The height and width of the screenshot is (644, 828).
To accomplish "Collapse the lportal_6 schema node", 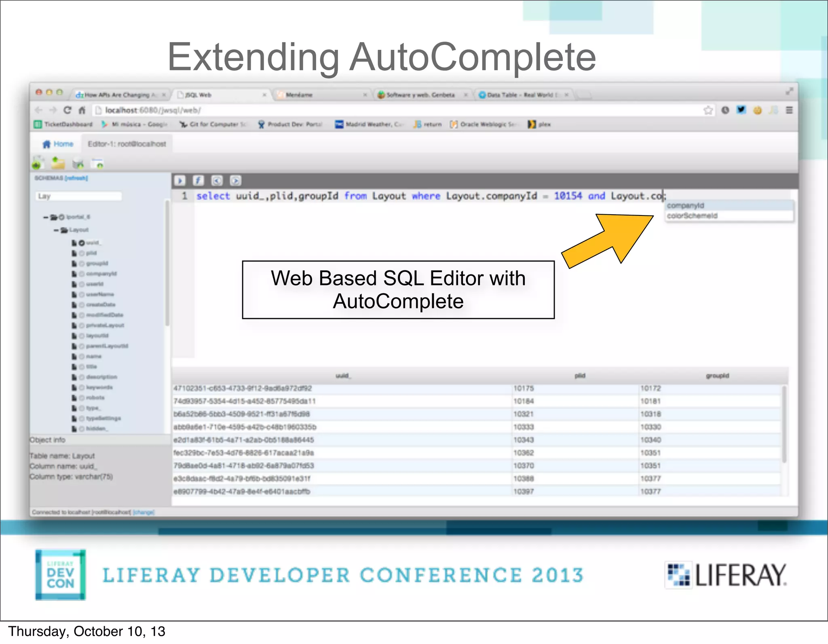I will [x=46, y=217].
